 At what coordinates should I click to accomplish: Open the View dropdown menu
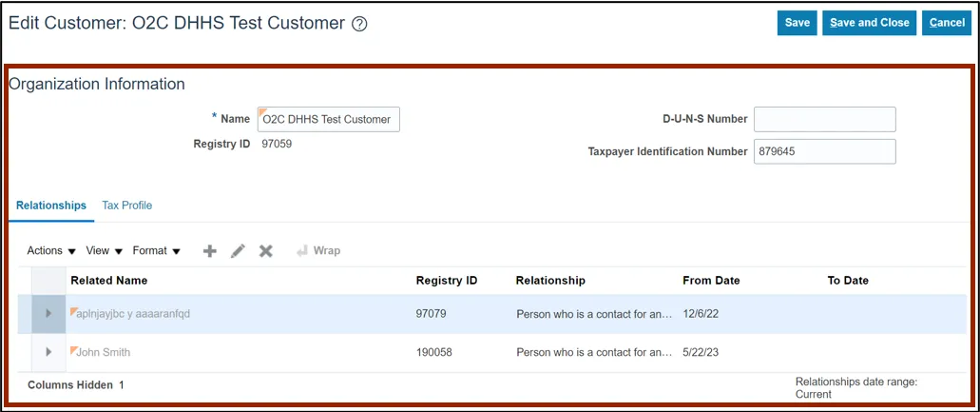point(105,251)
